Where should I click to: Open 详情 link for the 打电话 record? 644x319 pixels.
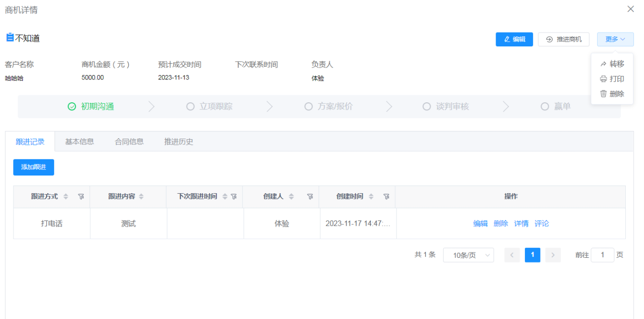521,223
